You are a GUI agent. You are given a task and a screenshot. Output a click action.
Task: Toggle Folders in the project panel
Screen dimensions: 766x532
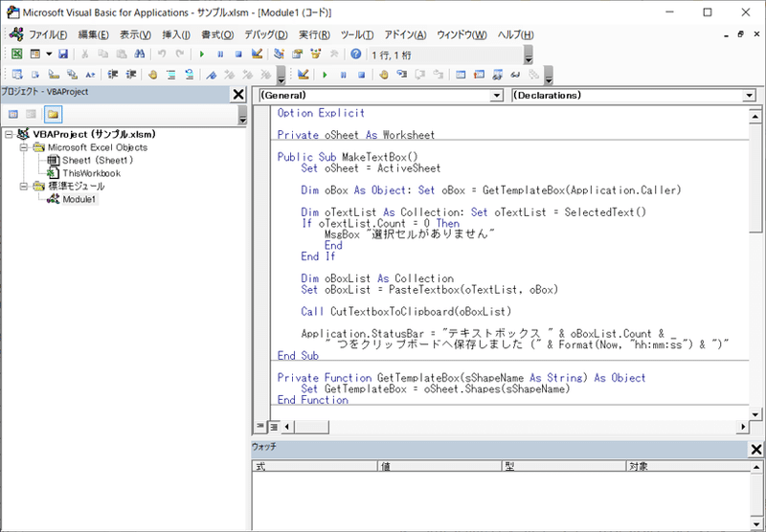[53, 114]
